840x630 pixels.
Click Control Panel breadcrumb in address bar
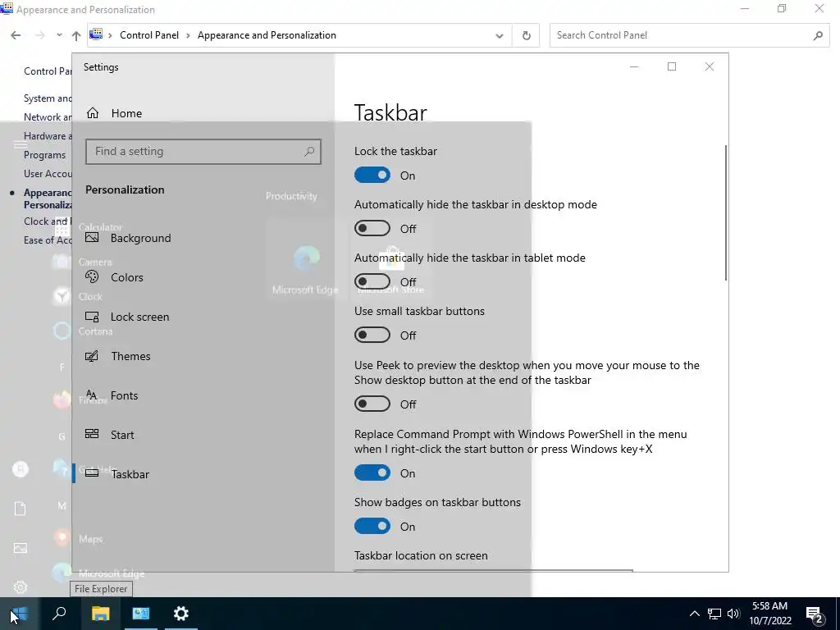(x=149, y=35)
